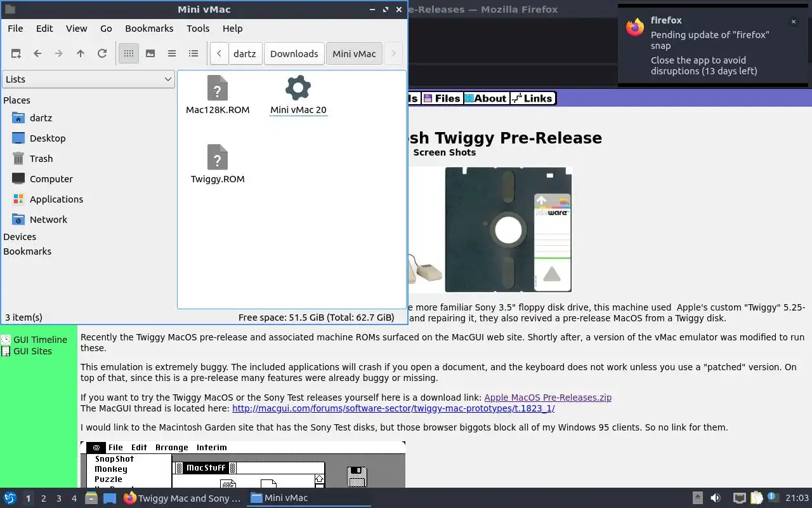Switch to compact list view
Viewport: 812px width, 508px height.
tap(172, 54)
